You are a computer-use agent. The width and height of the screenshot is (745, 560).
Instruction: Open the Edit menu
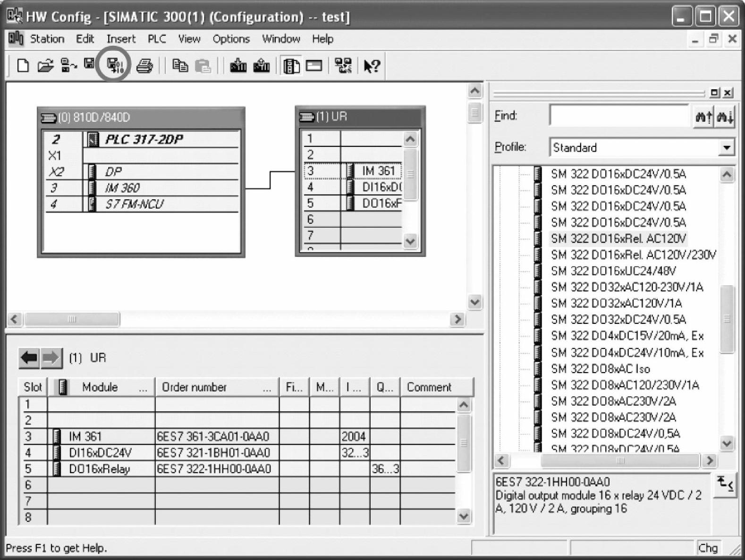point(85,39)
